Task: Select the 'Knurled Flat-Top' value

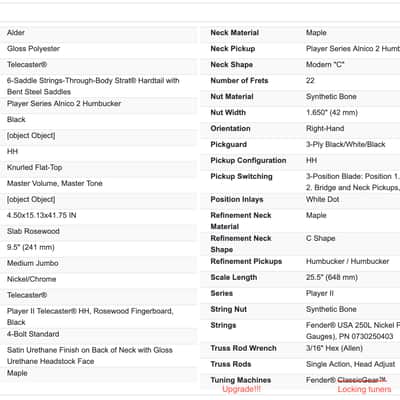Action: (x=35, y=167)
